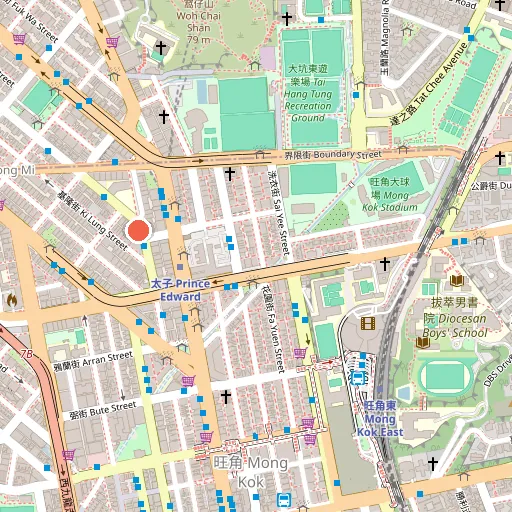Click the cinema film-strip icon
Screen dimensions: 512x512
tap(368, 323)
